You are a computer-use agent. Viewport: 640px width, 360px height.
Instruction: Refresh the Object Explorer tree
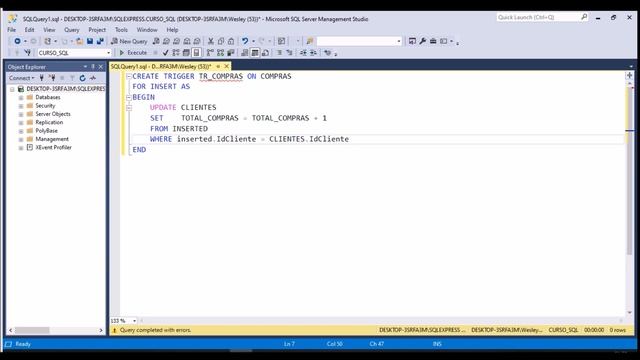[82, 78]
